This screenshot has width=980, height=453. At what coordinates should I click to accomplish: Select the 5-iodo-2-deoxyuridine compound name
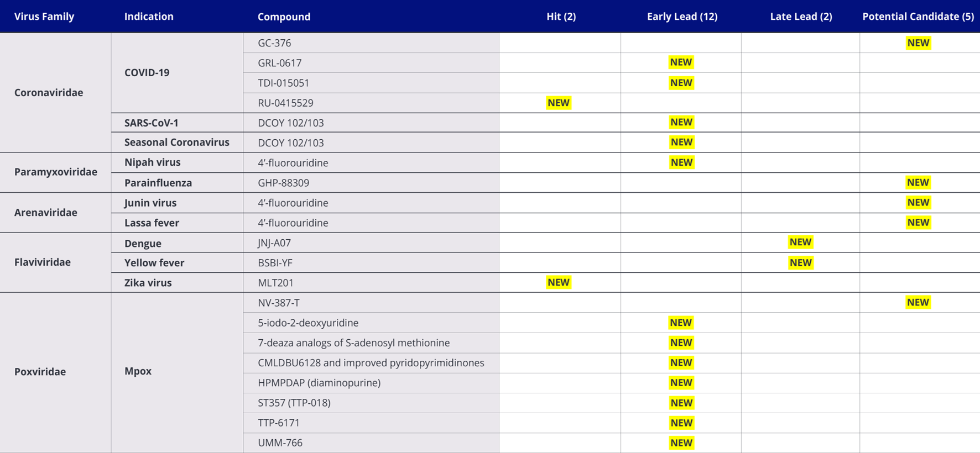coord(308,323)
